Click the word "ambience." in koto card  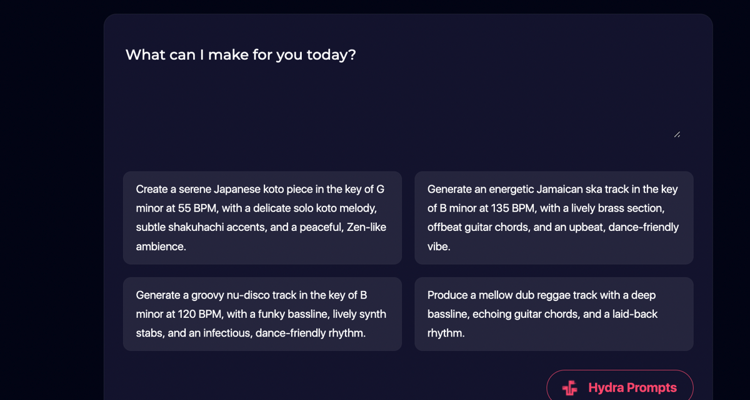(x=160, y=246)
